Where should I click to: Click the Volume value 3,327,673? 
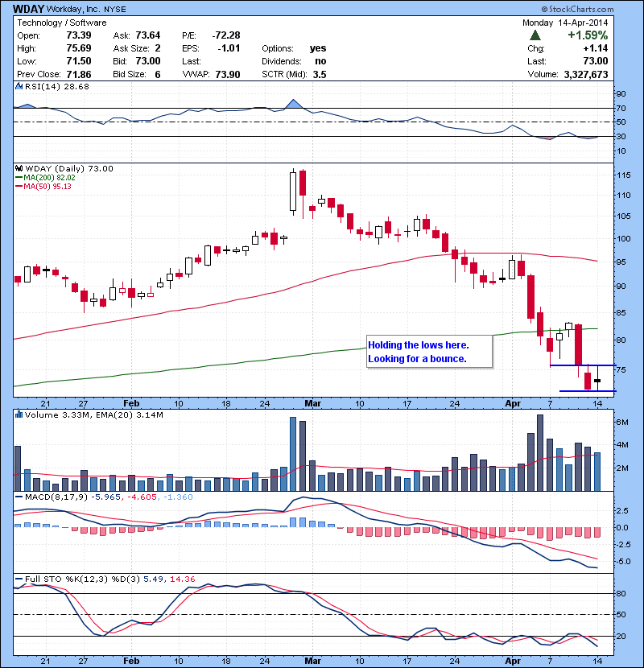pos(585,75)
